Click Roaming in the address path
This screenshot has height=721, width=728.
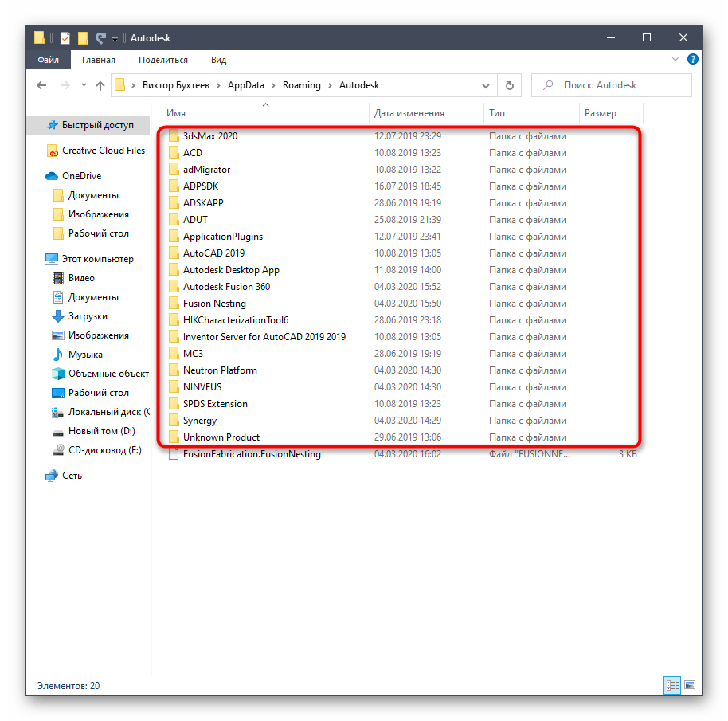[301, 85]
